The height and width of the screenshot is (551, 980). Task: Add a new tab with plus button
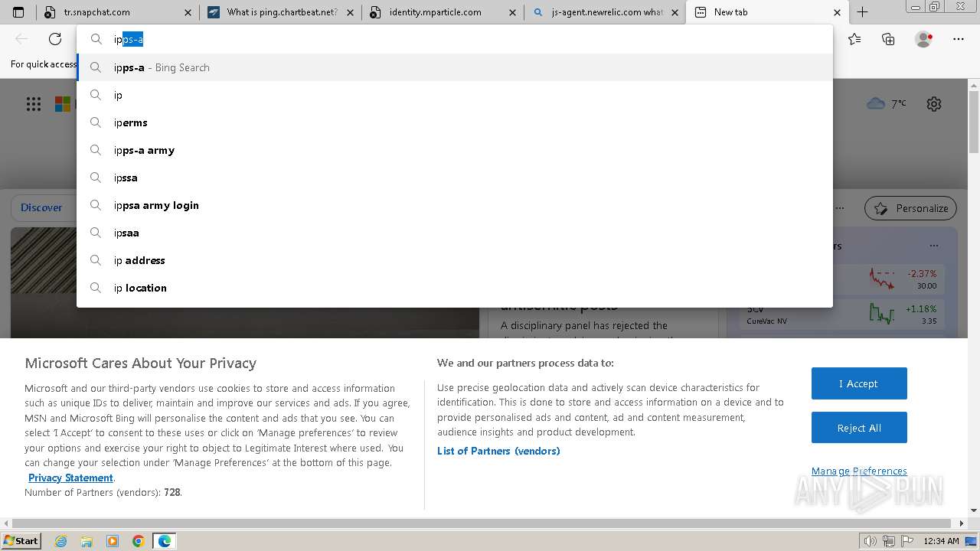(862, 12)
